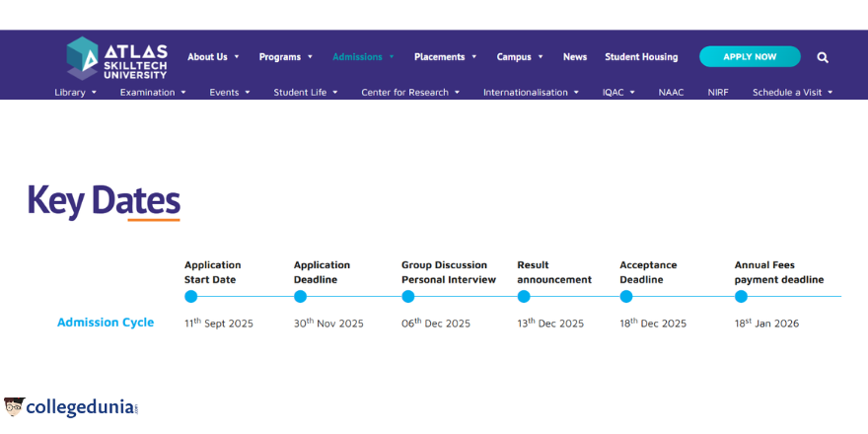The width and height of the screenshot is (868, 434).
Task: Click the date 18th Dec 2025
Action: coord(653,323)
